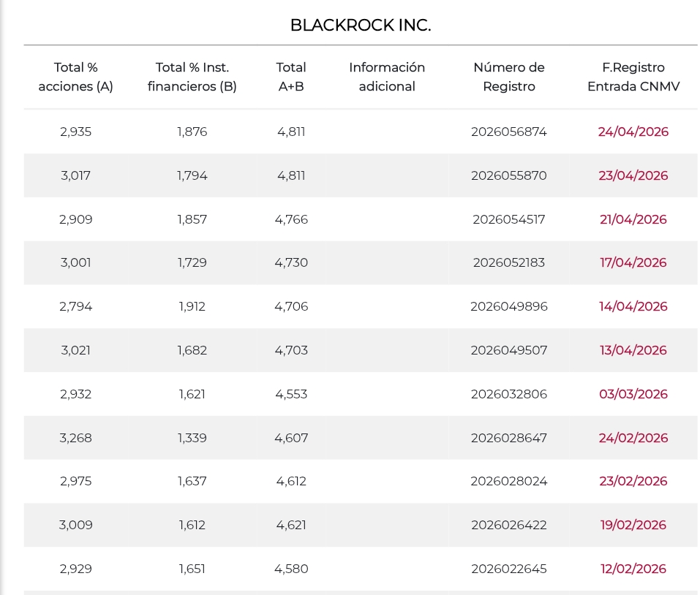Select the 14/04/2026 date link
Viewport: 700px width, 595px height.
[x=633, y=306]
